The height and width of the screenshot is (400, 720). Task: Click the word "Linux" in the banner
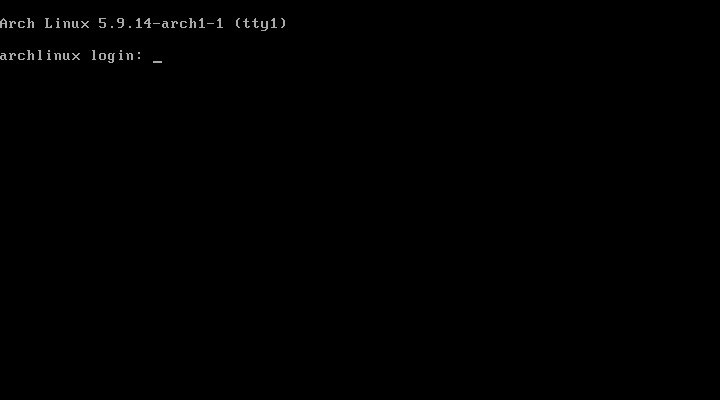click(67, 23)
